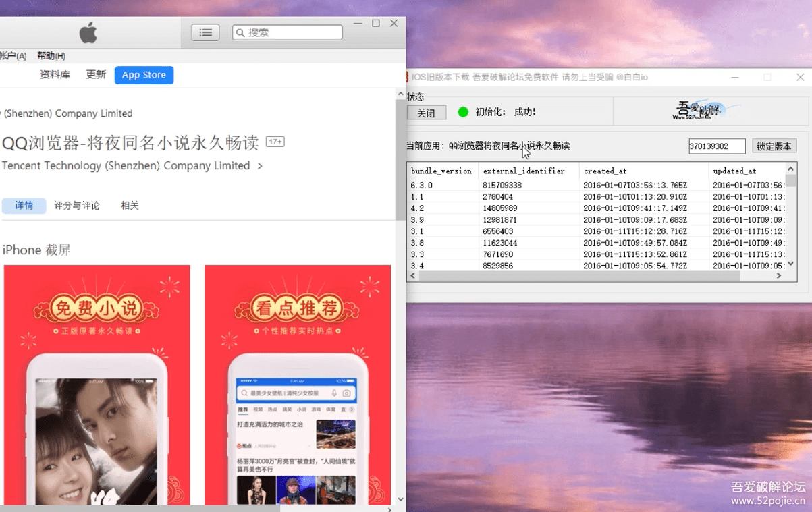812x512 pixels.
Task: Select the 详情 tab
Action: point(24,206)
